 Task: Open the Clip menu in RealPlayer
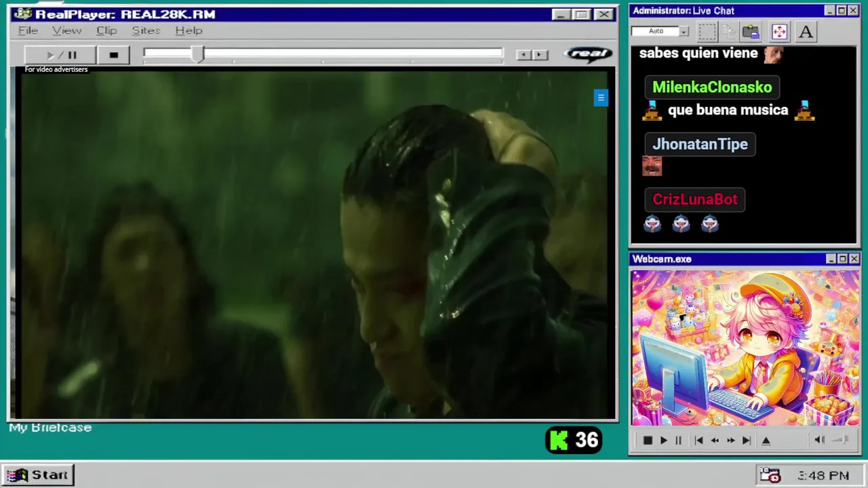click(x=106, y=30)
